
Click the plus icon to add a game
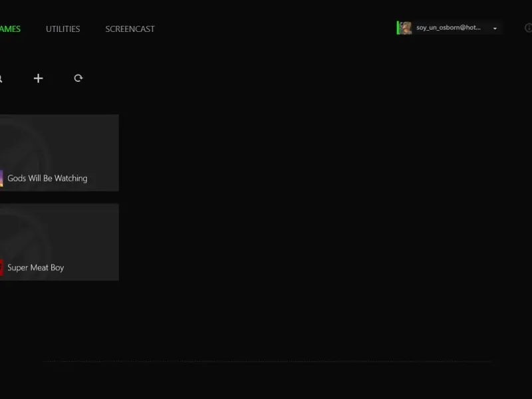pos(39,78)
